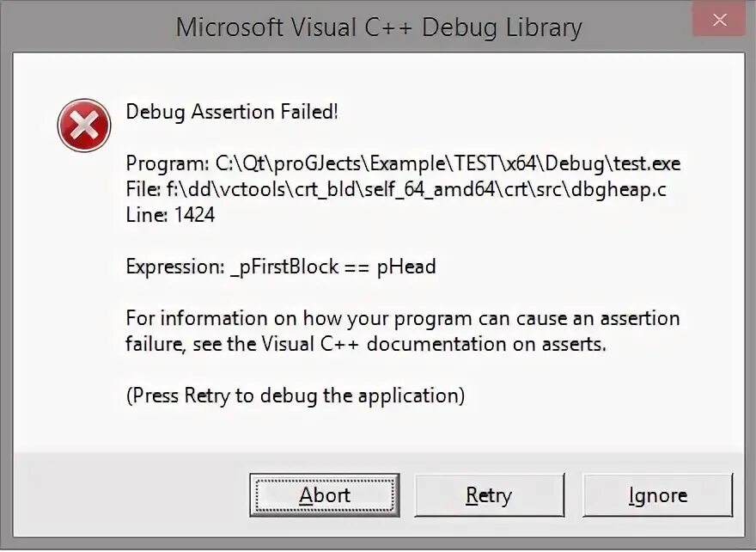Click the underlined A in the Abort button
756x552 pixels.
pos(306,495)
